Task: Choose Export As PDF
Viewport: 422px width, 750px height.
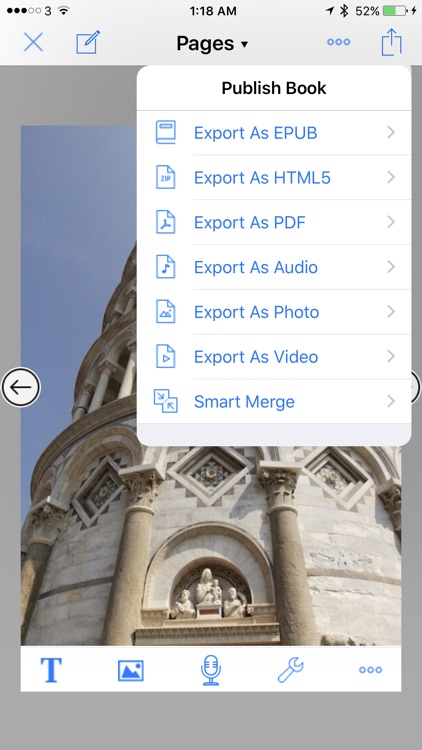Action: click(274, 222)
